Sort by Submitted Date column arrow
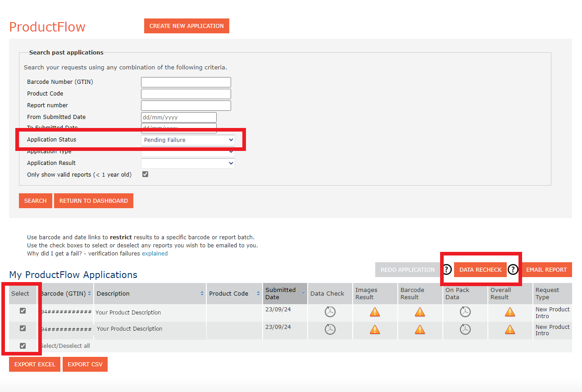 (x=303, y=294)
